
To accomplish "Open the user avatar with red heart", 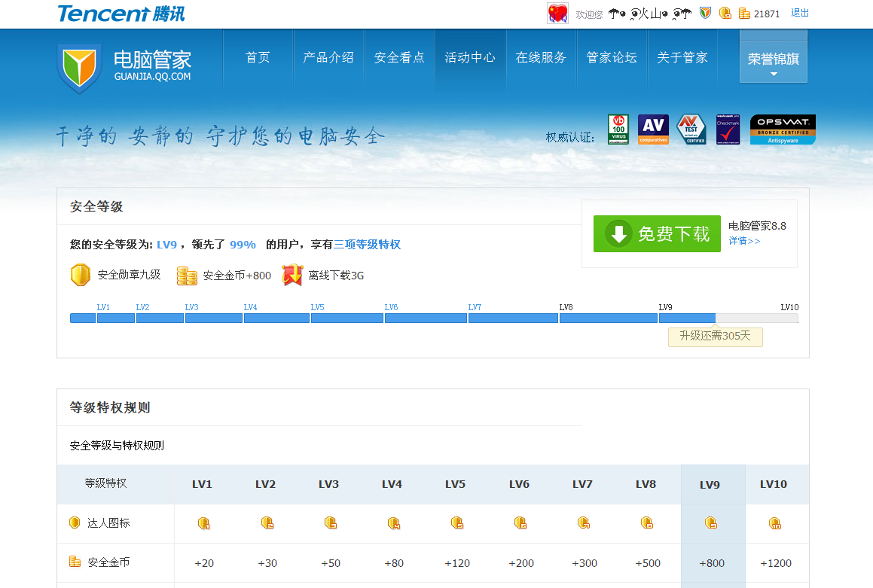I will click(x=557, y=14).
